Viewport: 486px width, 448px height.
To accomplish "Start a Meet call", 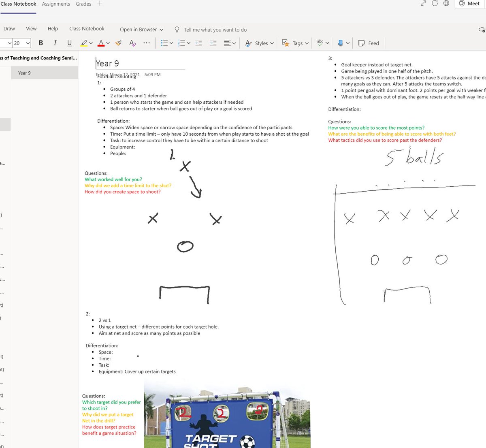I will pyautogui.click(x=469, y=3).
